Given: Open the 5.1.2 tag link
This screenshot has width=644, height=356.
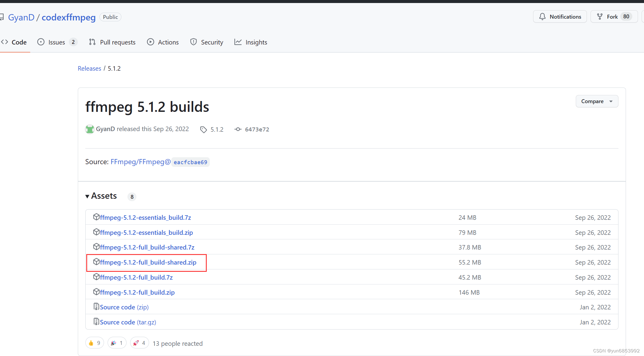Looking at the screenshot, I should point(217,130).
